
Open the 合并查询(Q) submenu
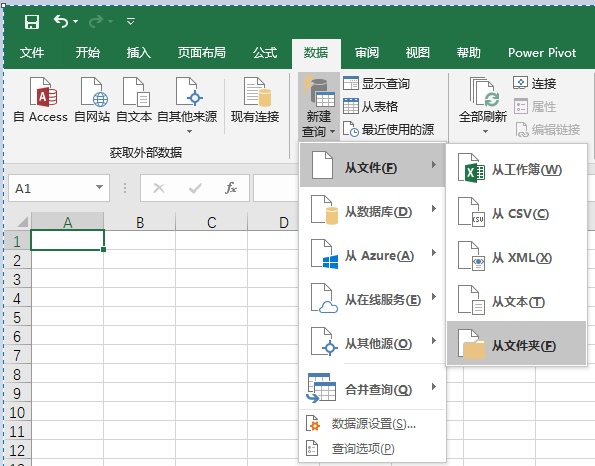click(372, 388)
